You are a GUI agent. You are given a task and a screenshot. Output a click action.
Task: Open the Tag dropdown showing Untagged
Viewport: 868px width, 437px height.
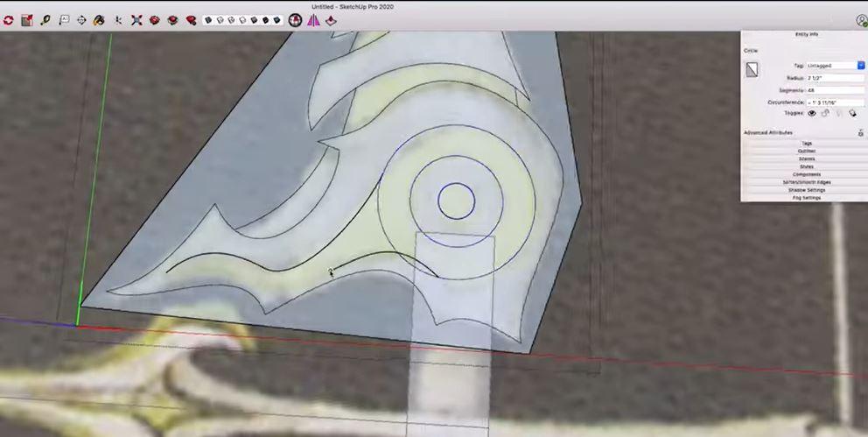click(835, 66)
